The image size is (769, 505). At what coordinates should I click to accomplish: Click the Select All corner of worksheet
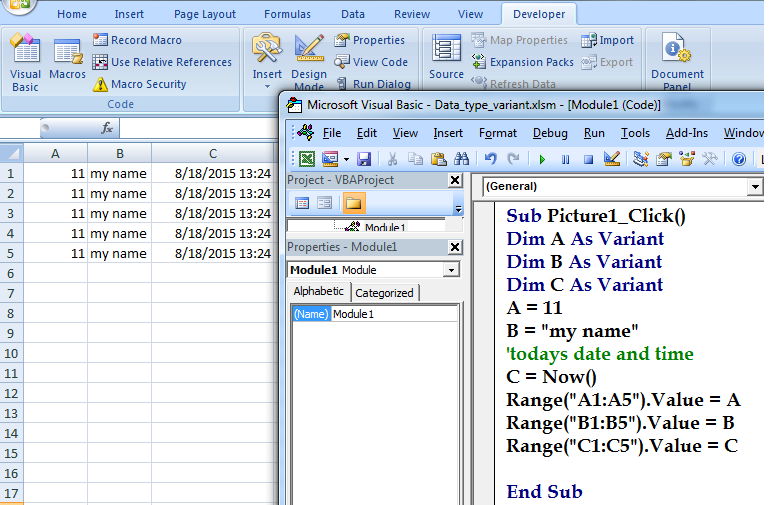click(12, 153)
